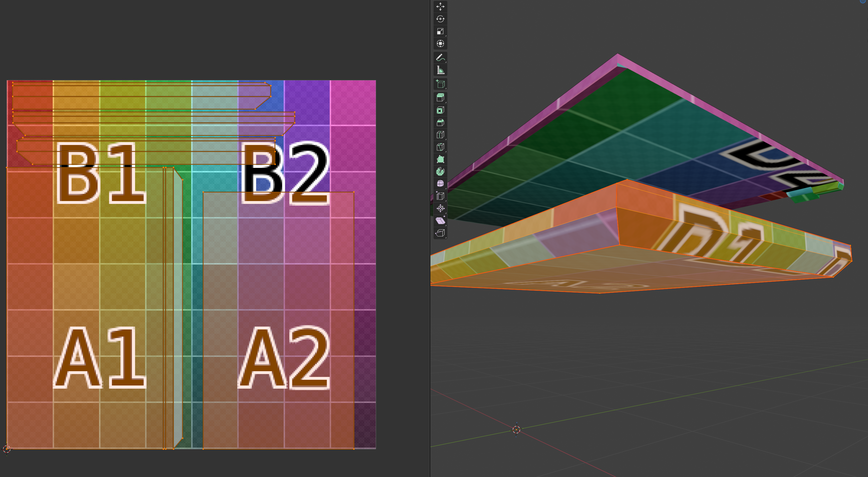
Task: Select the Extrude Region tool
Action: (440, 98)
